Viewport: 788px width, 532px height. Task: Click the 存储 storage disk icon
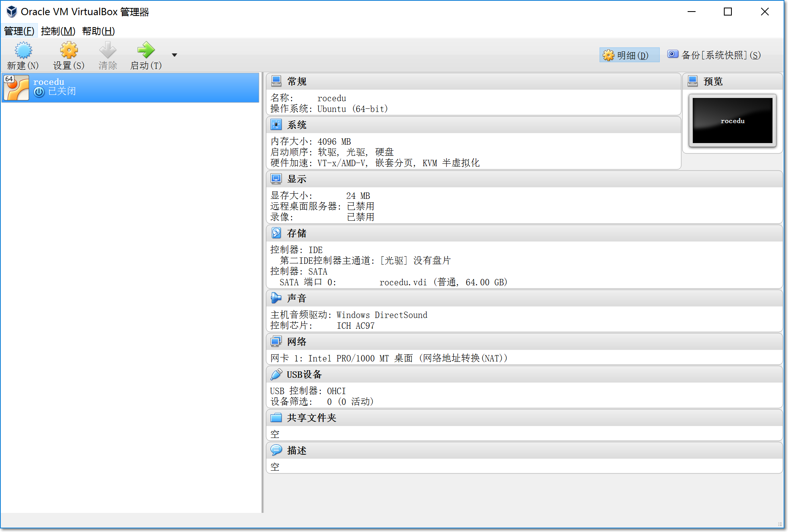276,233
